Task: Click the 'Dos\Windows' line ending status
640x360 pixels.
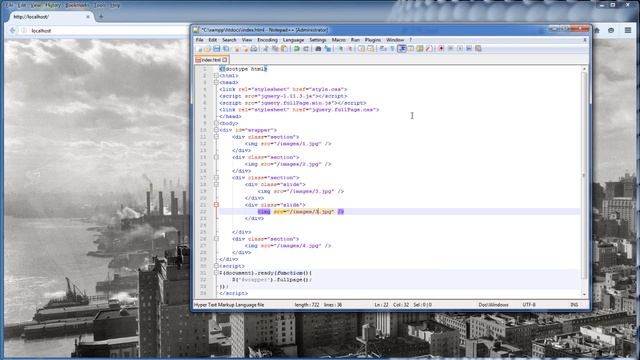Action: 493,305
